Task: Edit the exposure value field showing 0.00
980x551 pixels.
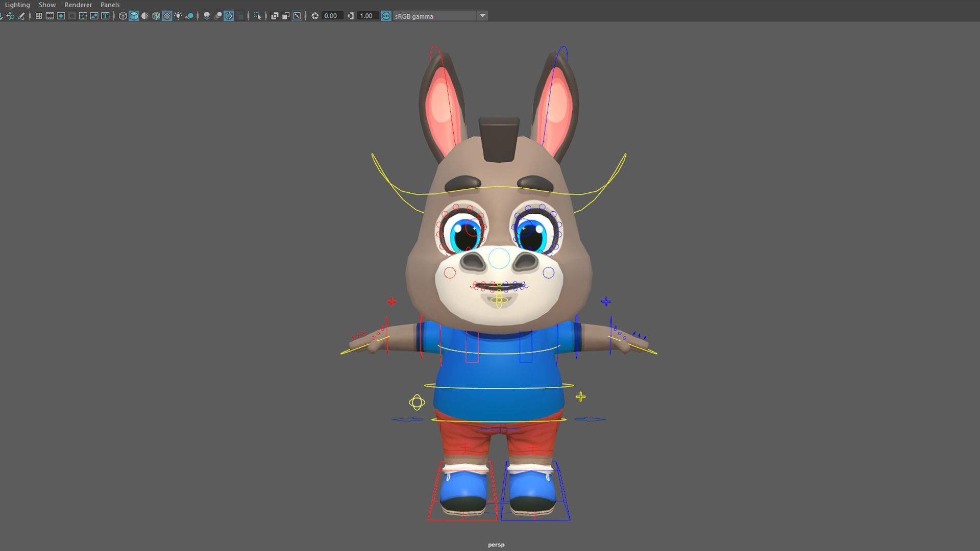Action: [331, 15]
